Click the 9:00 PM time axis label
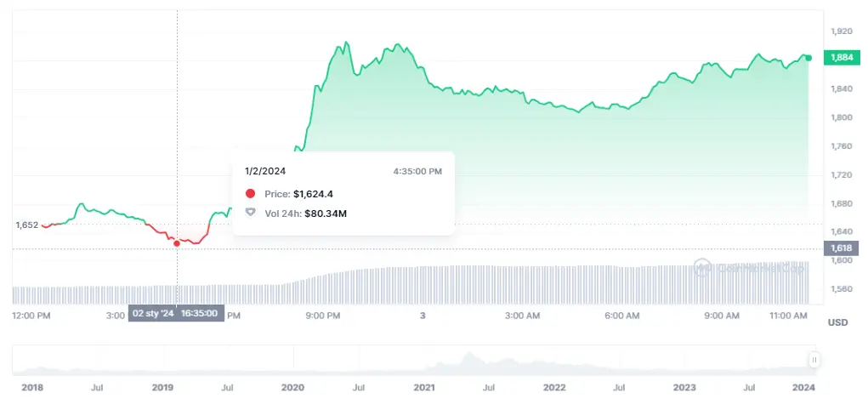The image size is (868, 410). coord(323,316)
